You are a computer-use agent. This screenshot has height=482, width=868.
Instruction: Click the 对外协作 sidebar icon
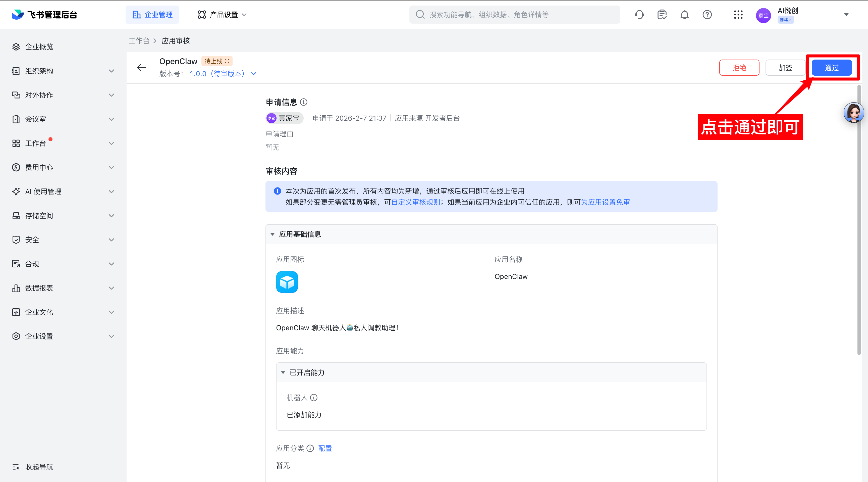pyautogui.click(x=16, y=95)
